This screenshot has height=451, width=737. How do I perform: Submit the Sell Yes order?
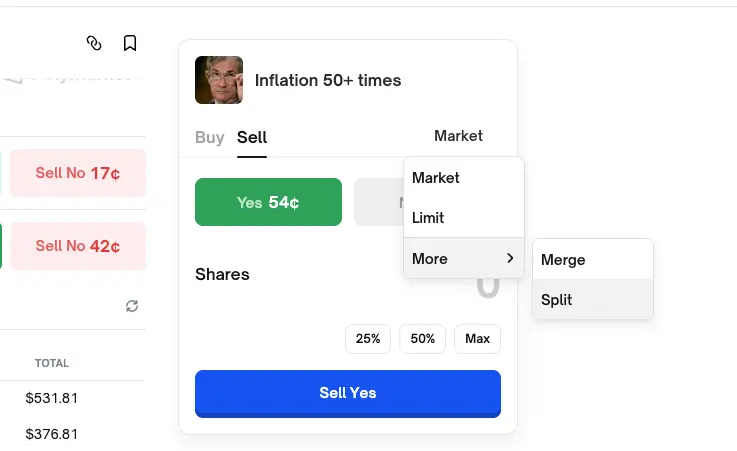coord(347,393)
